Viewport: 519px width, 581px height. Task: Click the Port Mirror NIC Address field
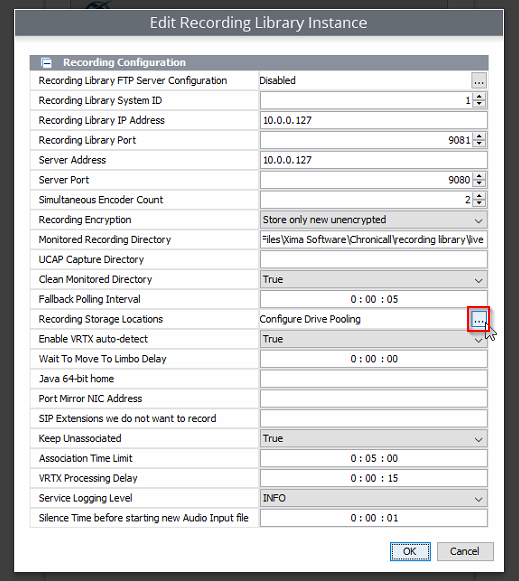tap(373, 399)
